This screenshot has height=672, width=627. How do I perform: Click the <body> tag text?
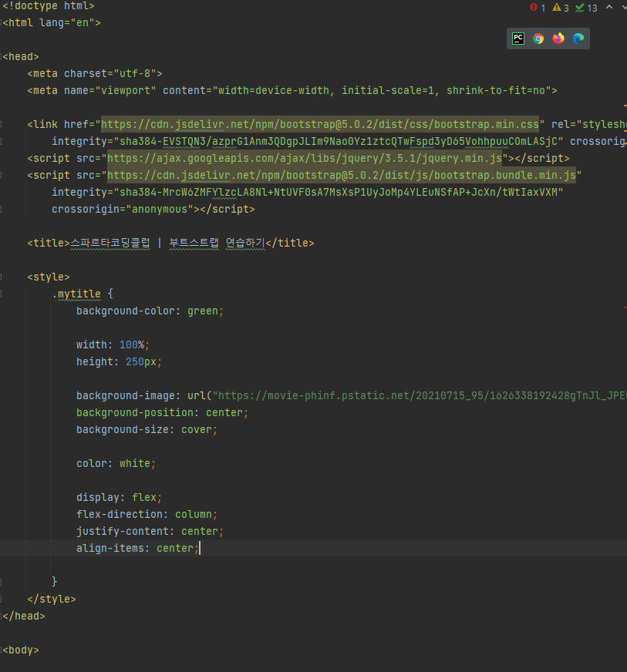click(21, 650)
